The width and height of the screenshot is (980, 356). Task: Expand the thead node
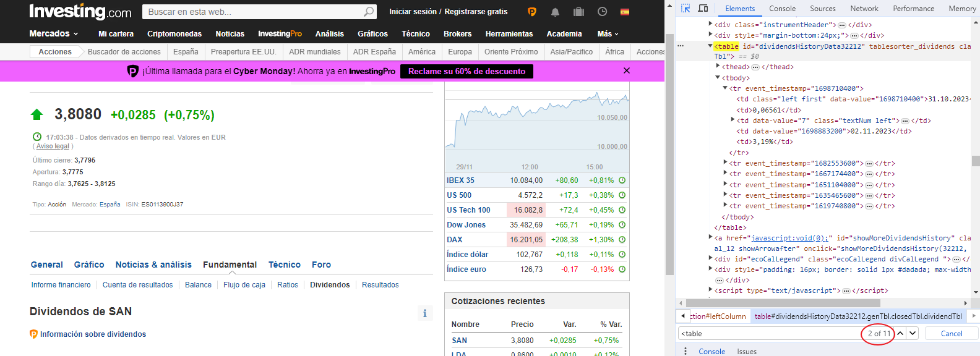[x=718, y=67]
